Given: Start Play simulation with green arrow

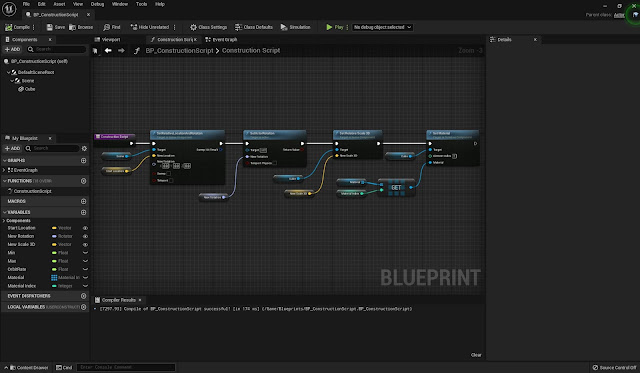Looking at the screenshot, I should [329, 27].
